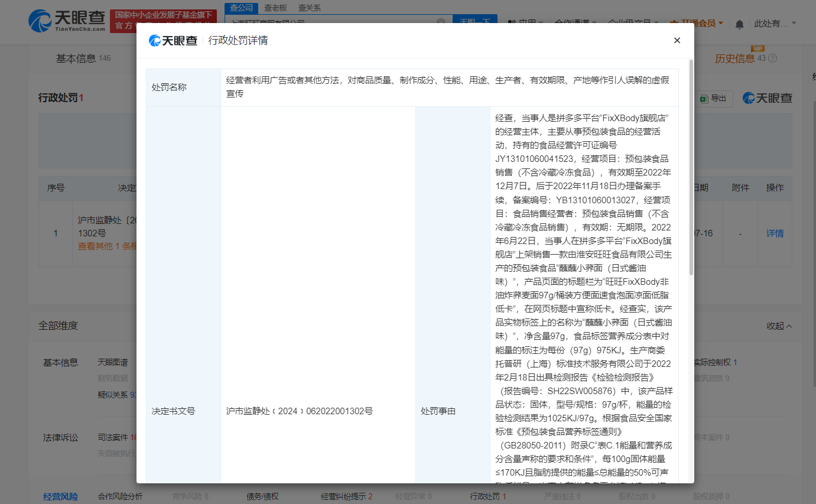Image resolution: width=816 pixels, height=504 pixels.
Task: Click the 导出 export icon
Action: 704,98
